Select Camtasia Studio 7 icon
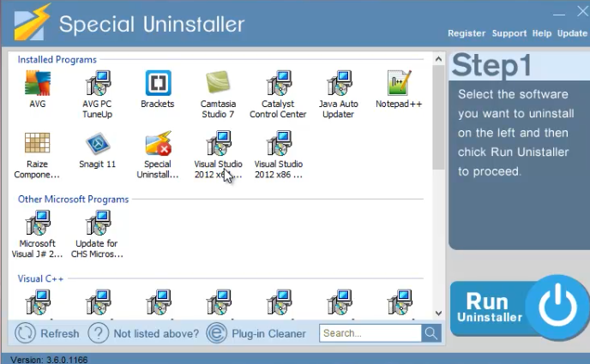The image size is (590, 364). tap(218, 83)
